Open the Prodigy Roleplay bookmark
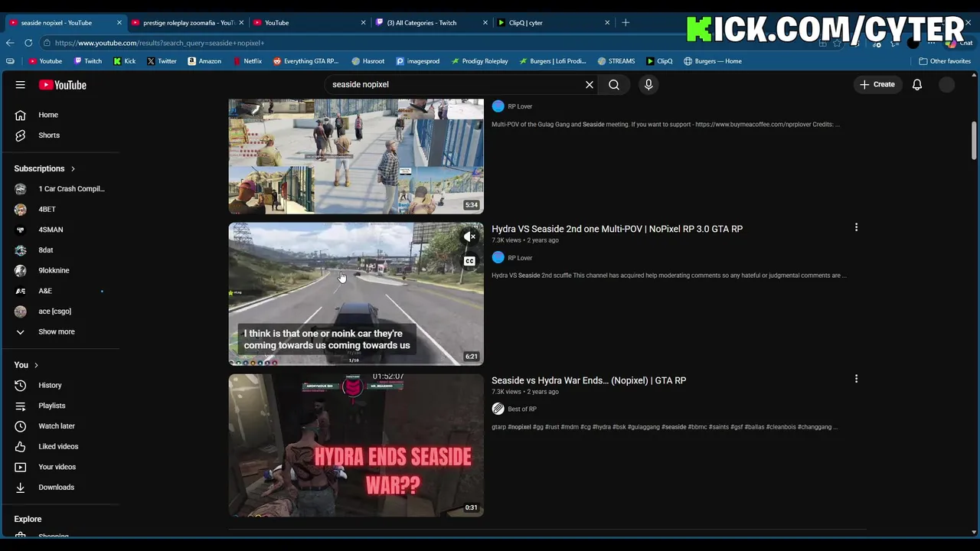 (479, 61)
